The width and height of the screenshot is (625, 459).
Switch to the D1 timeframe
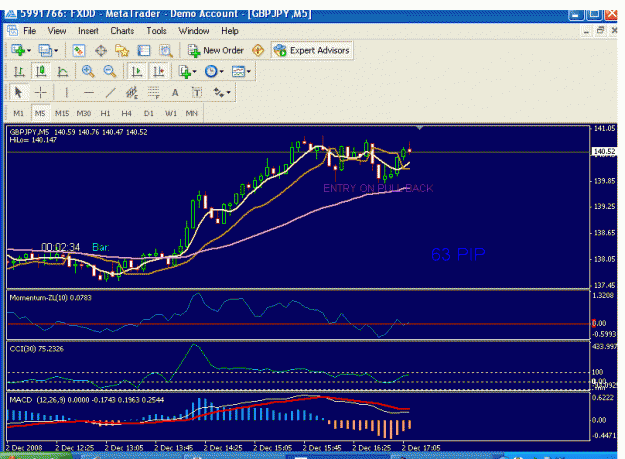[148, 114]
